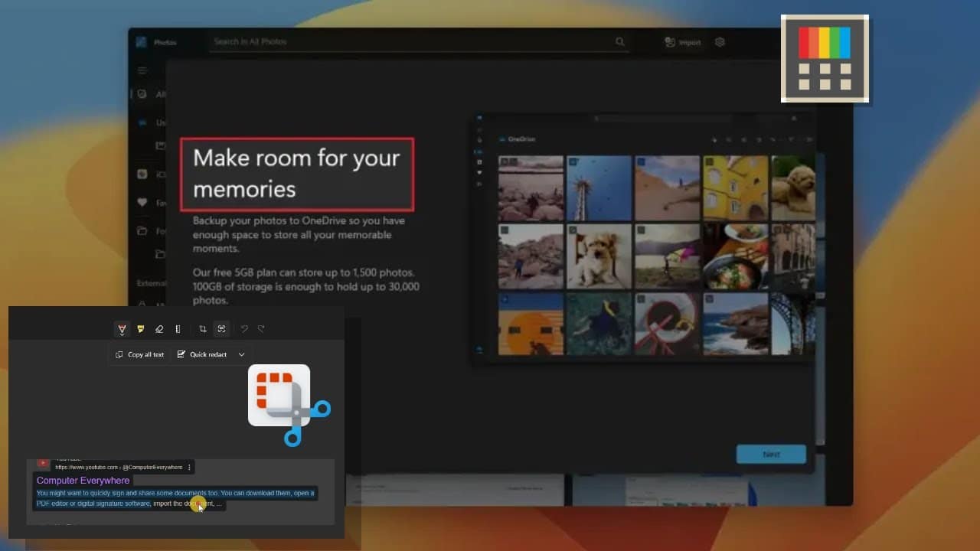980x551 pixels.
Task: Open iCloud Photos from sidebar
Action: tap(142, 174)
